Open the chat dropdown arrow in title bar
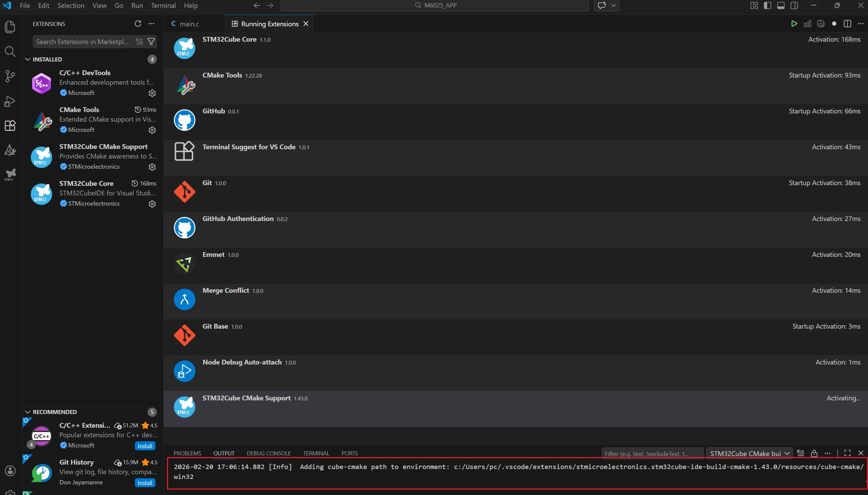 (614, 5)
